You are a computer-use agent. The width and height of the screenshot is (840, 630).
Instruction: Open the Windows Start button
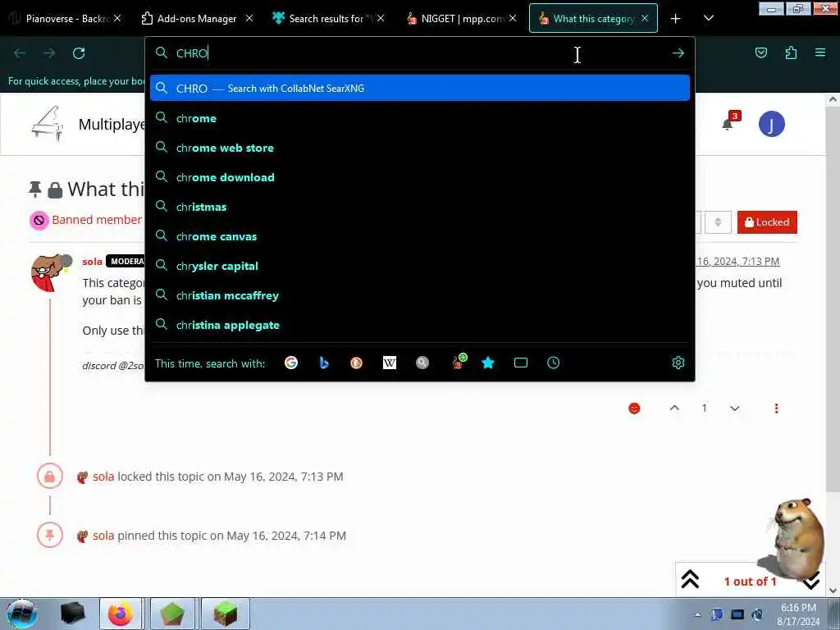pyautogui.click(x=21, y=614)
